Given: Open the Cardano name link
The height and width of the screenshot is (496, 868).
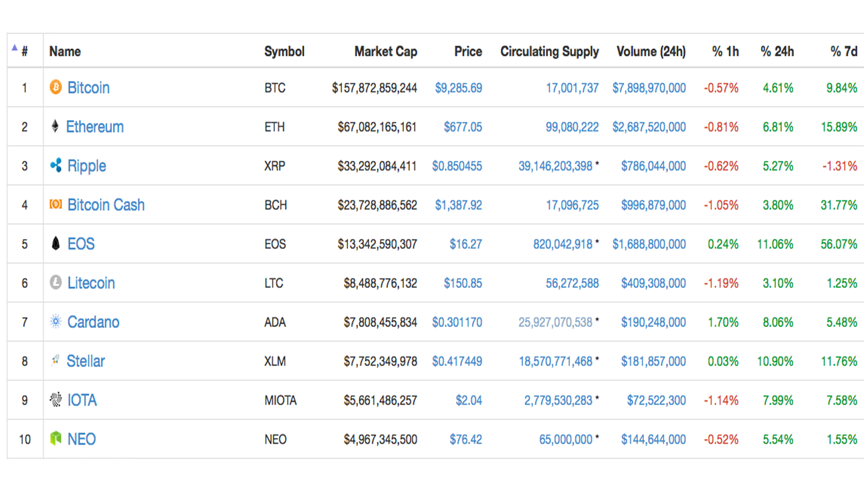Looking at the screenshot, I should click(x=93, y=322).
